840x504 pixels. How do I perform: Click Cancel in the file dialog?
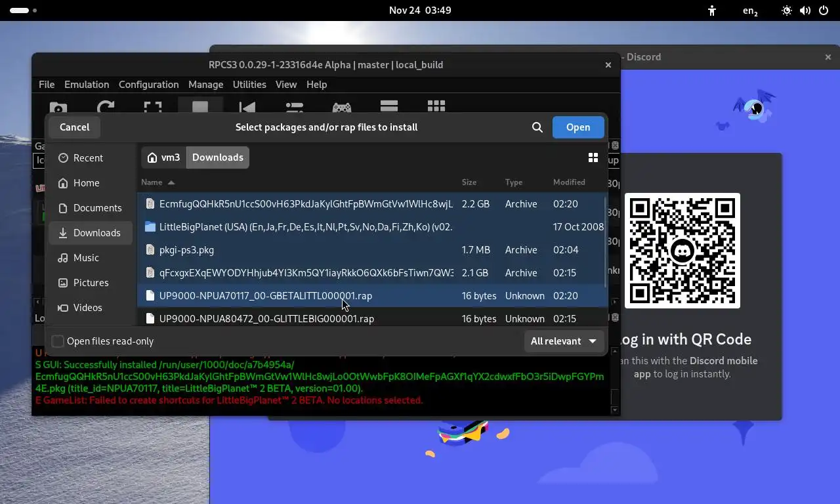[74, 127]
